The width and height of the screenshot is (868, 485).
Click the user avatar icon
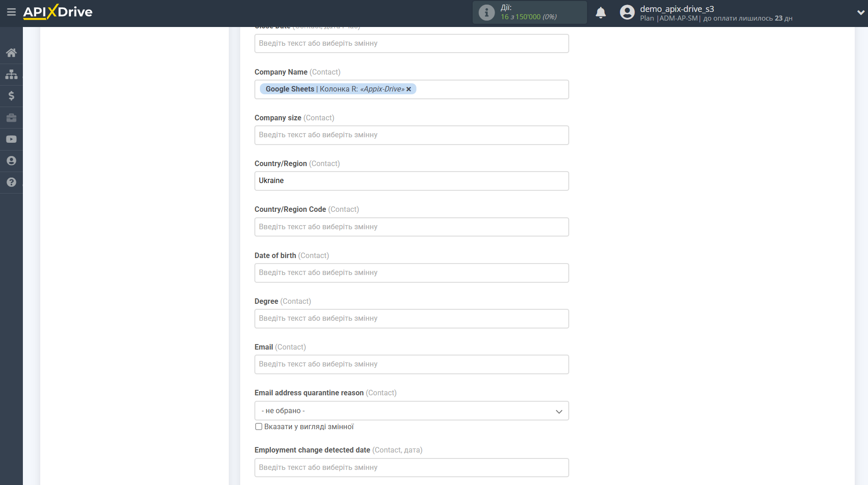click(627, 12)
